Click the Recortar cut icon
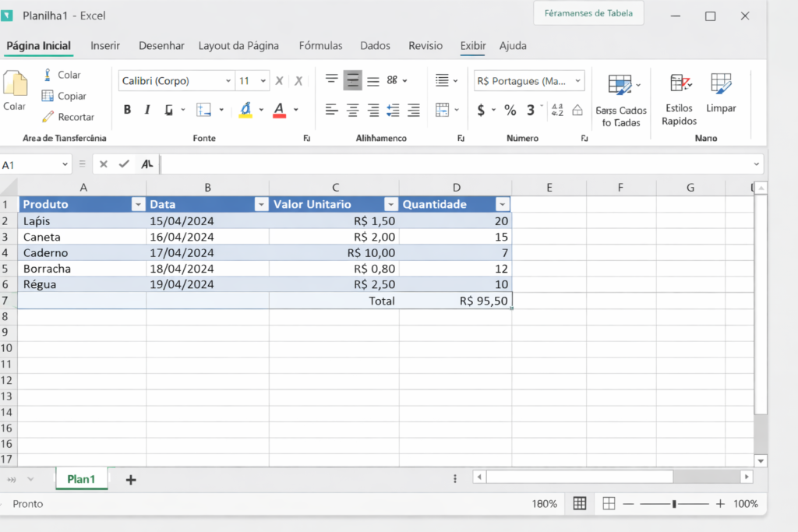The height and width of the screenshot is (532, 798). click(x=48, y=117)
